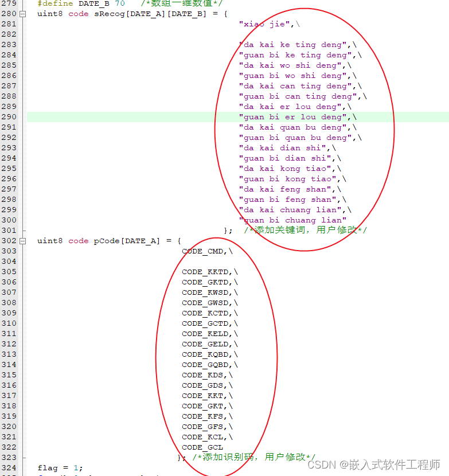This screenshot has height=476, width=449.
Task: Click the CODE_GQBD entry
Action: tap(205, 365)
